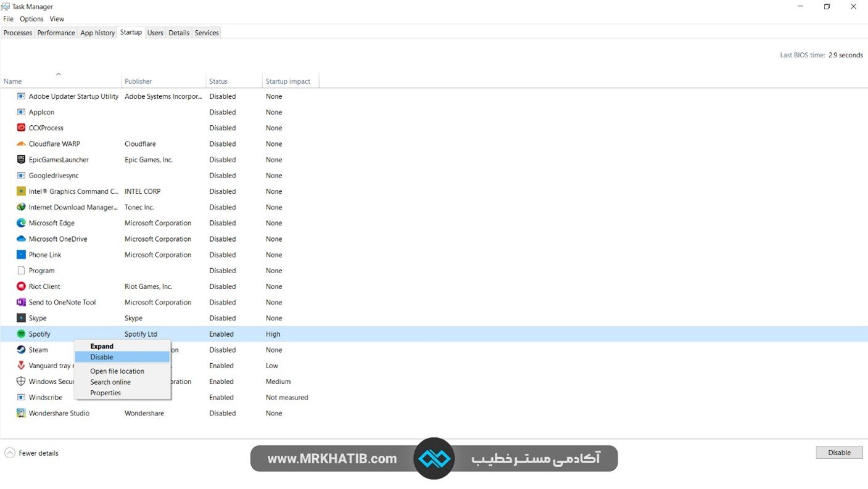Click Wondershare publisher cell

pos(144,413)
